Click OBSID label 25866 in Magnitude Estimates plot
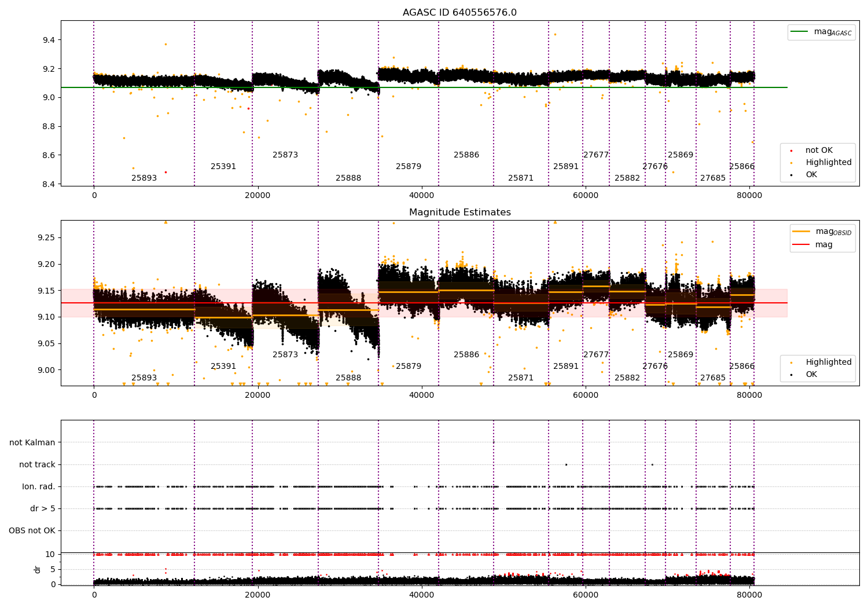The image size is (868, 608). (x=742, y=367)
